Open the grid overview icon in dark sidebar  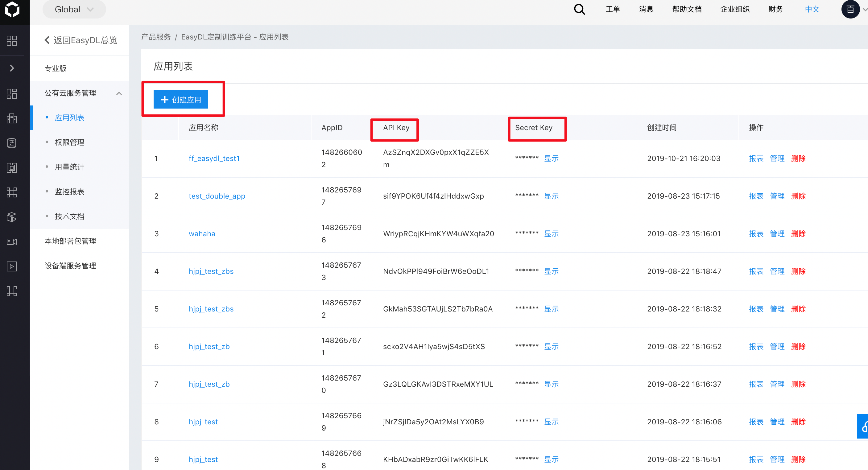pyautogui.click(x=12, y=41)
